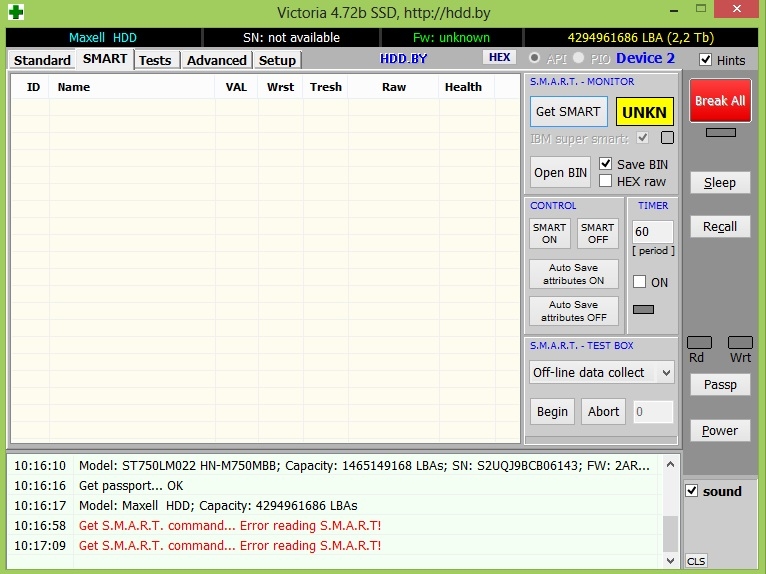Click the VAL column header
766x574 pixels.
pos(236,87)
